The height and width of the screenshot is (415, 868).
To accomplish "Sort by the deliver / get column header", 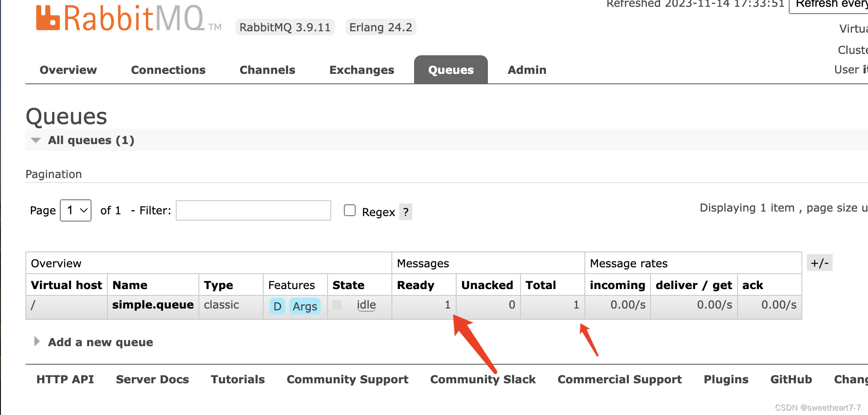I will point(694,285).
